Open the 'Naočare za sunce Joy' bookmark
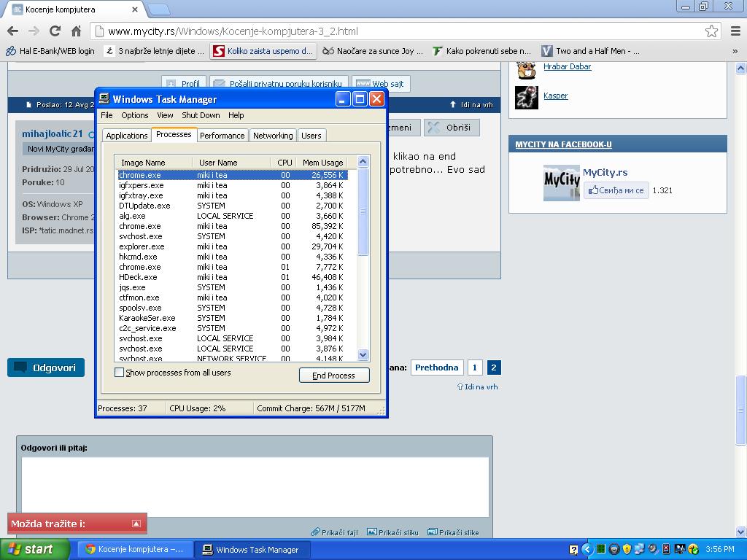The image size is (747, 560). pyautogui.click(x=373, y=51)
